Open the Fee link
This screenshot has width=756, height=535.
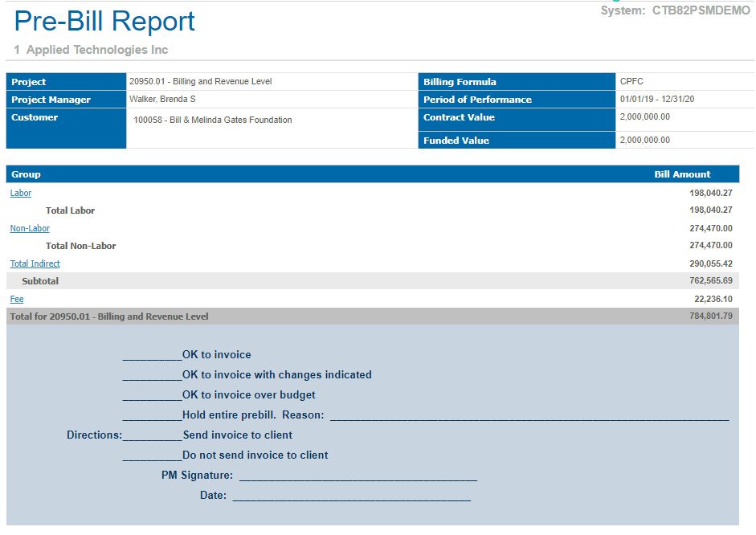point(17,299)
